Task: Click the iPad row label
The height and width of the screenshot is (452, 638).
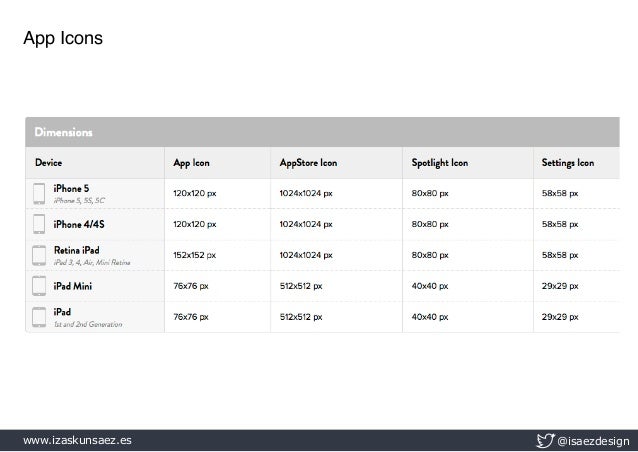Action: 62,312
